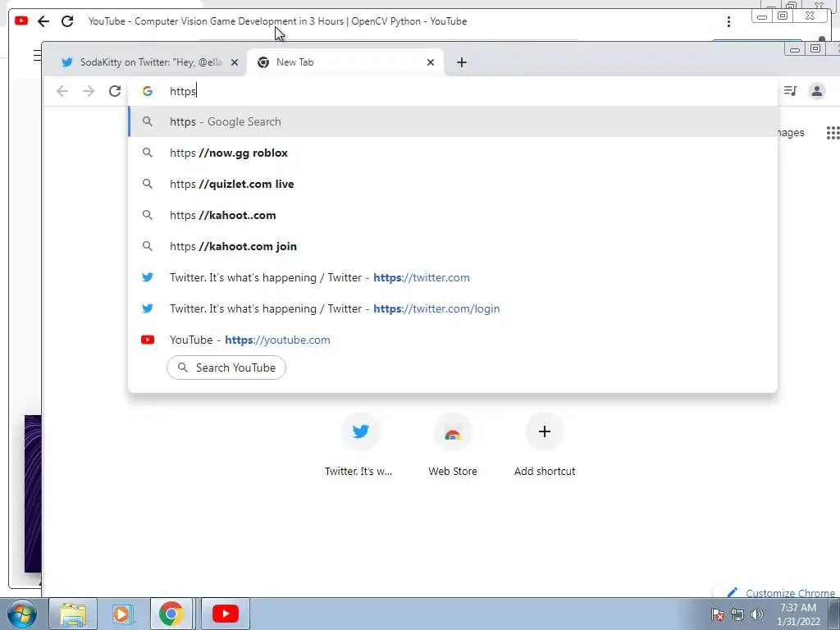
Task: Click Chrome forward navigation arrow
Action: 89,91
